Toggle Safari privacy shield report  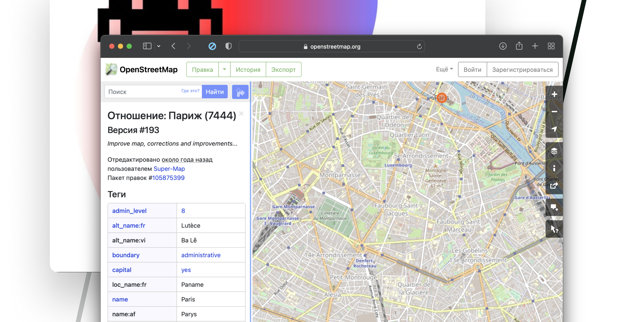pos(228,46)
